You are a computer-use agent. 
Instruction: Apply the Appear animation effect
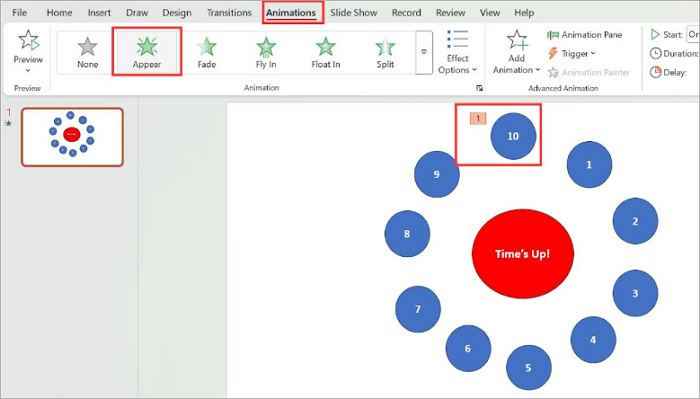[x=146, y=52]
